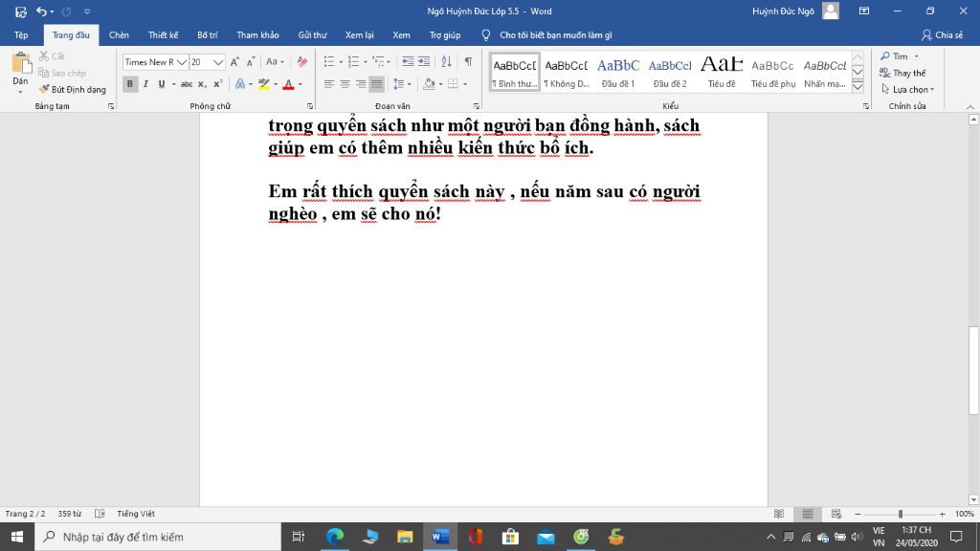980x551 pixels.
Task: Toggle Justify alignment
Action: tap(376, 84)
